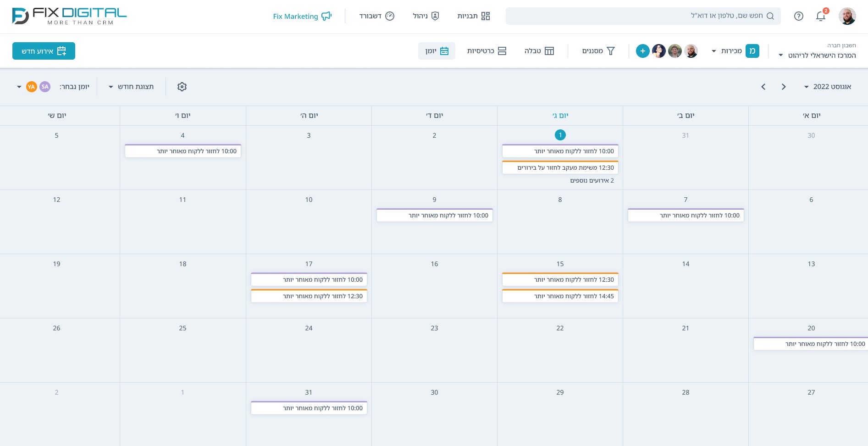This screenshot has height=446, width=868.
Task: Open the 12:30 event on day 17
Action: click(x=309, y=296)
